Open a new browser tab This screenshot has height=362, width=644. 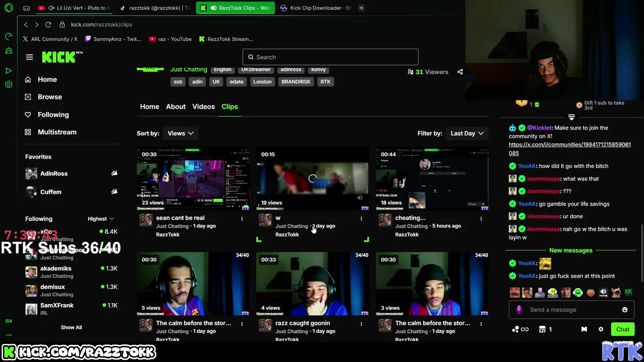pyautogui.click(x=361, y=8)
